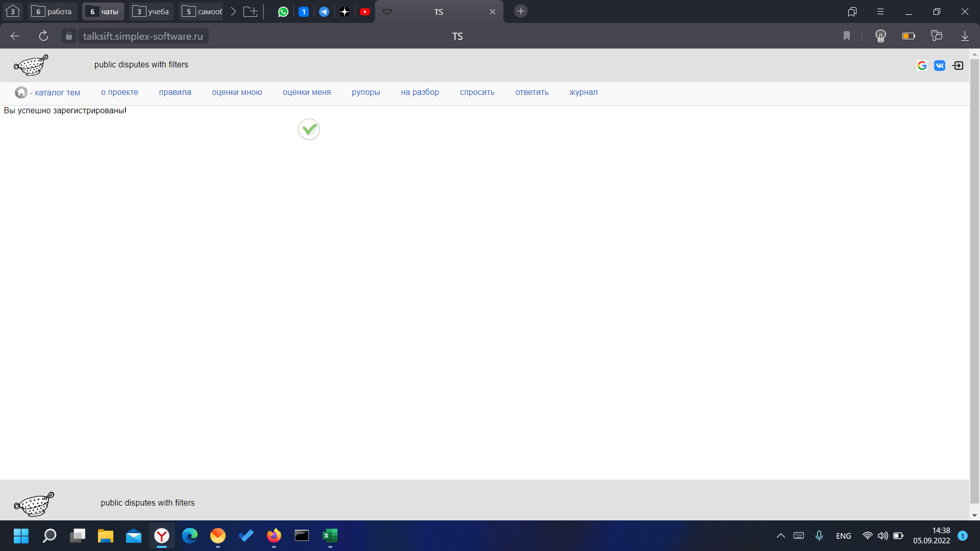Open the pinned WhatsApp tab
The width and height of the screenshot is (980, 551).
point(283,11)
